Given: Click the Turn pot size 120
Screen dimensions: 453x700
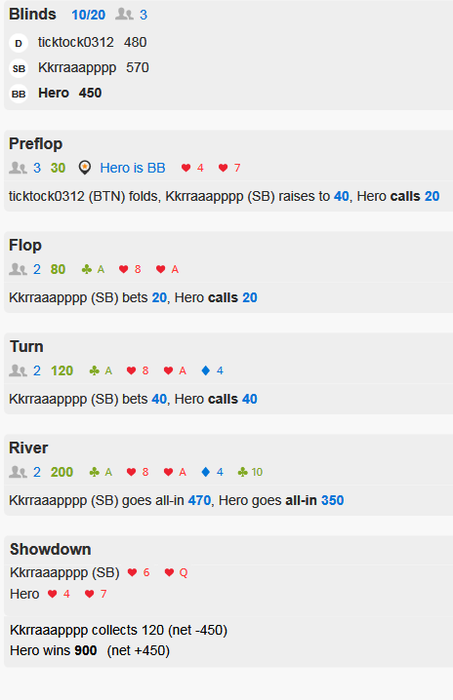Looking at the screenshot, I should pyautogui.click(x=62, y=371).
